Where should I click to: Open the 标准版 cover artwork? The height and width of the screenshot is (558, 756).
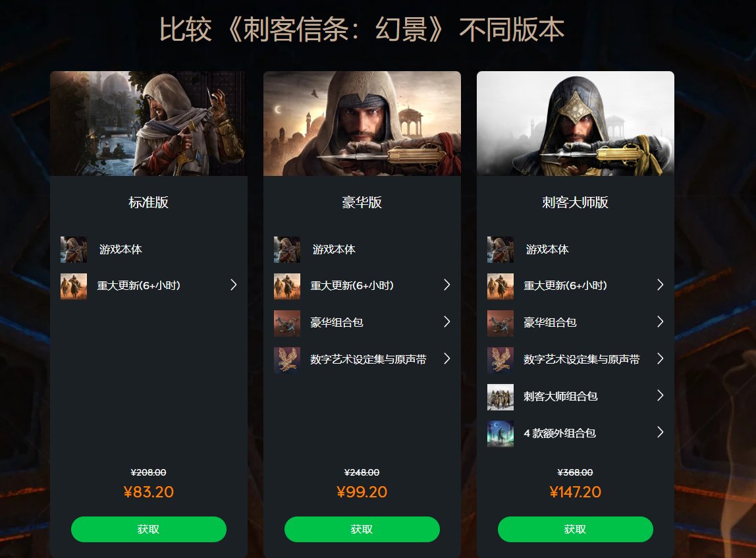coord(149,123)
